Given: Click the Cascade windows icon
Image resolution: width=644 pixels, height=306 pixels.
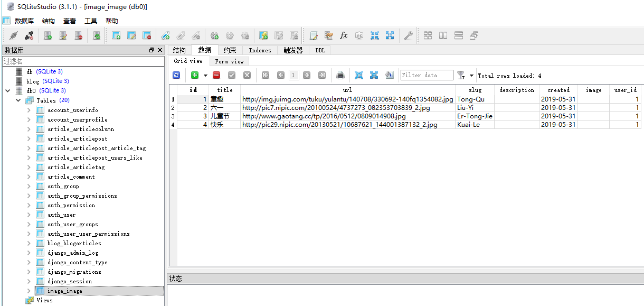Looking at the screenshot, I should (474, 35).
